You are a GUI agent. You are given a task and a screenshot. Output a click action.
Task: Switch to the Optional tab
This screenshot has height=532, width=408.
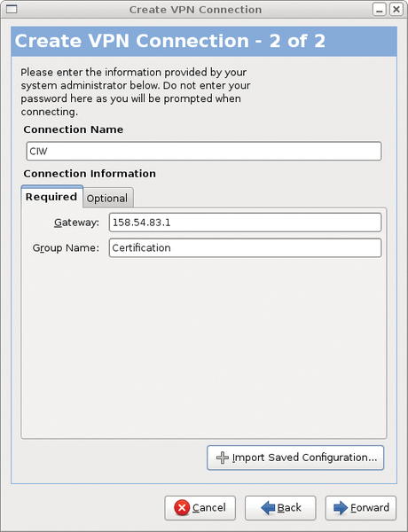click(x=107, y=198)
